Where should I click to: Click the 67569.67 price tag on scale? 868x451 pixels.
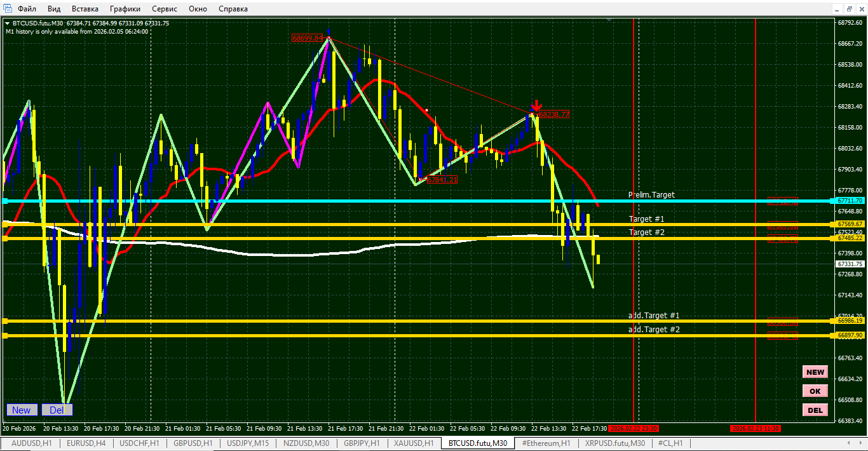[850, 224]
